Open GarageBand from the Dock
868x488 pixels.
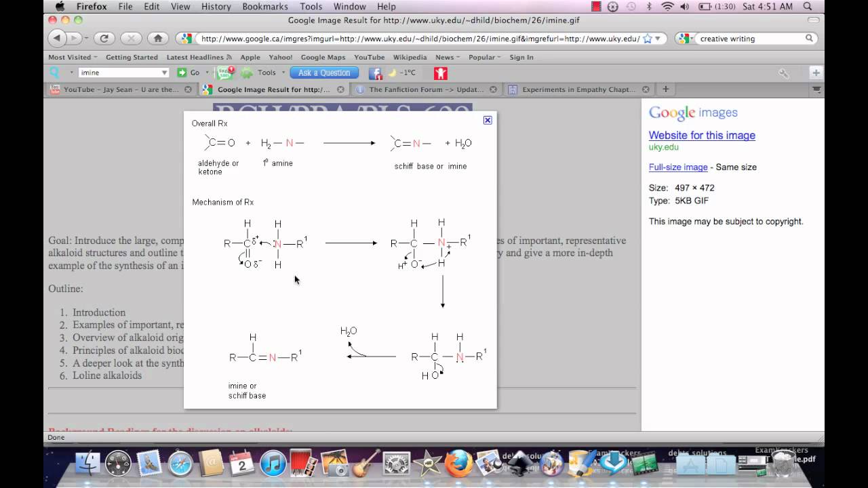[x=366, y=464]
